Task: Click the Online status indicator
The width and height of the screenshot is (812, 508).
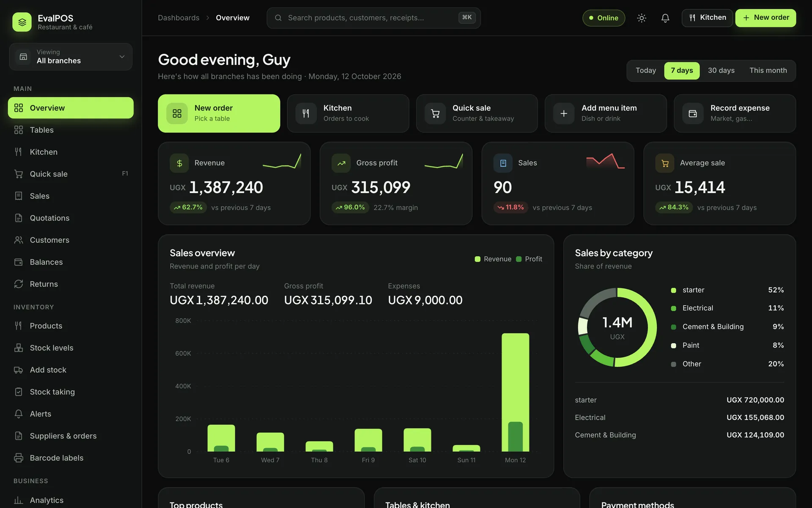Action: click(604, 18)
